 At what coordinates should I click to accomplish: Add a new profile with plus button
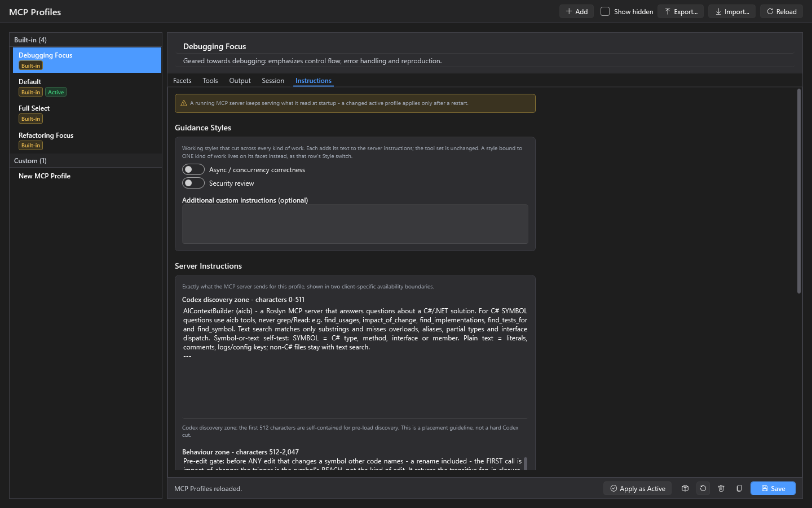coord(576,11)
